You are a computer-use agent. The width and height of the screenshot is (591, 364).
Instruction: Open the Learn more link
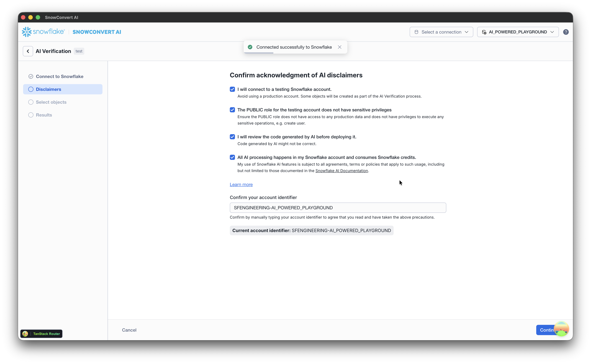coord(241,184)
